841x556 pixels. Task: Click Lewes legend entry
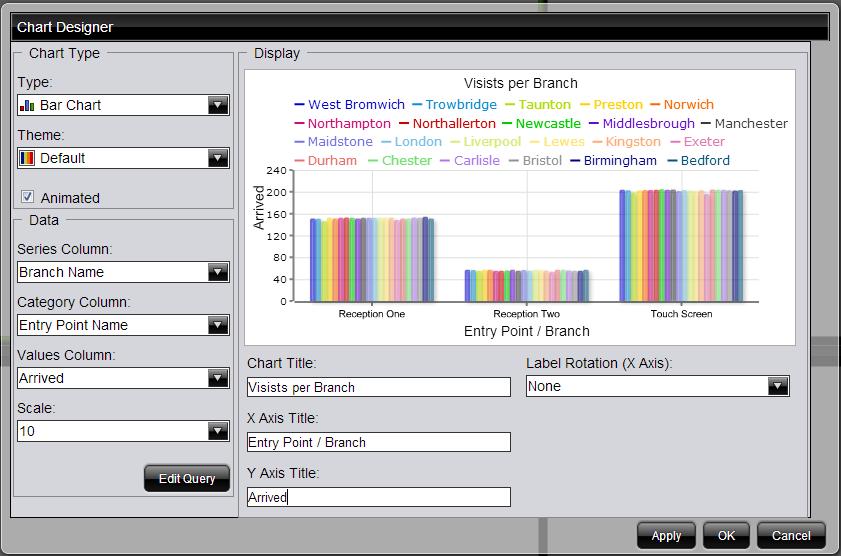tap(557, 142)
